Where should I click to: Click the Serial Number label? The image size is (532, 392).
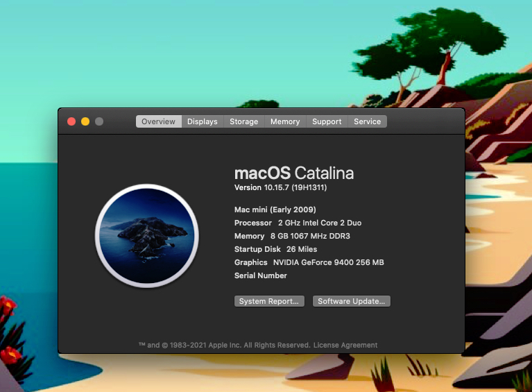click(x=261, y=275)
